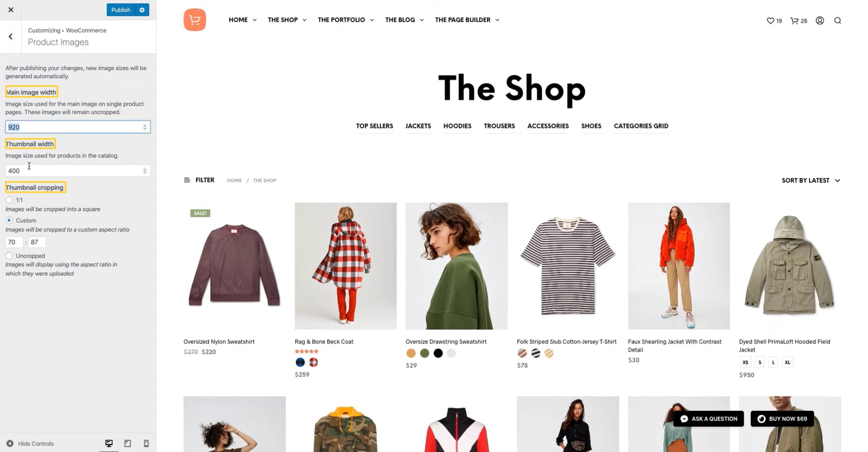Select TOP SELLERS catalog tab
This screenshot has height=452, width=868.
pyautogui.click(x=374, y=125)
